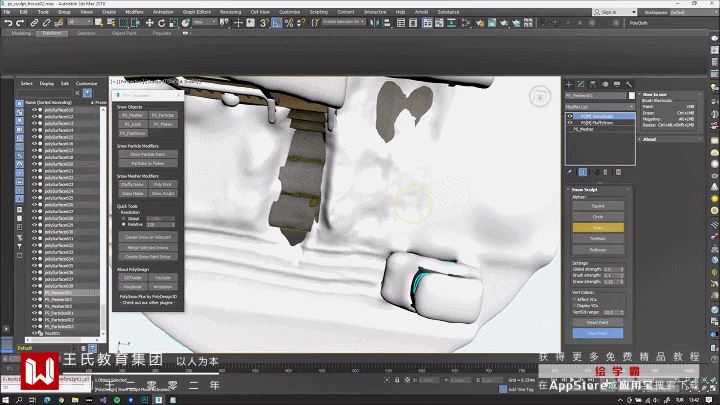Switch to the Object Paint ribbon tab
The image size is (720, 405).
point(124,33)
